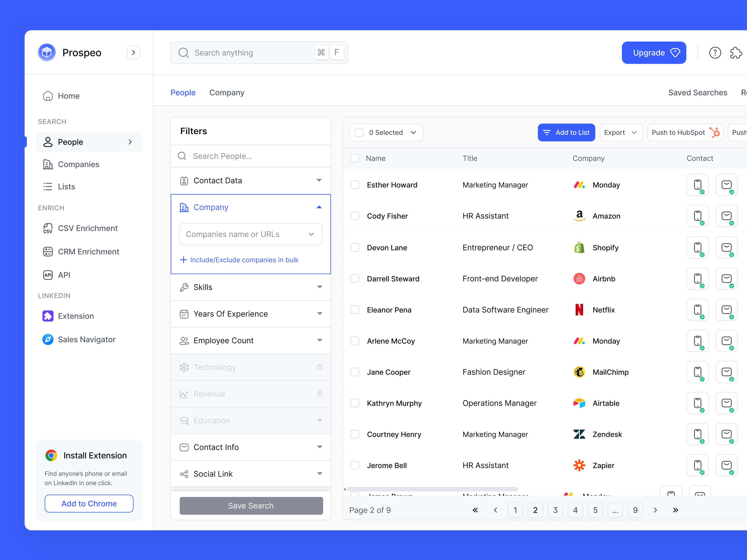
Task: Click email icon for Arlene McCoy
Action: pyautogui.click(x=726, y=341)
